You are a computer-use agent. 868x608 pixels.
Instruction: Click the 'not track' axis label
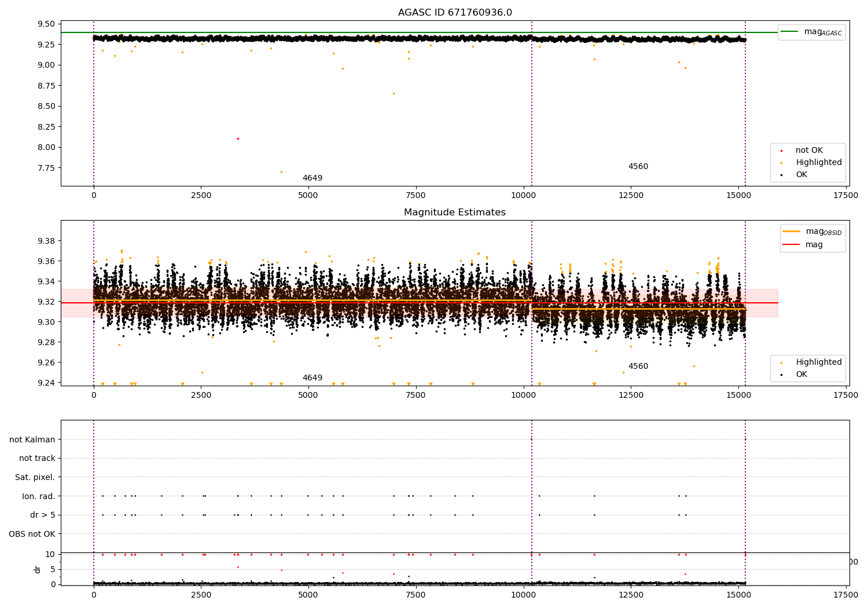[x=37, y=459]
